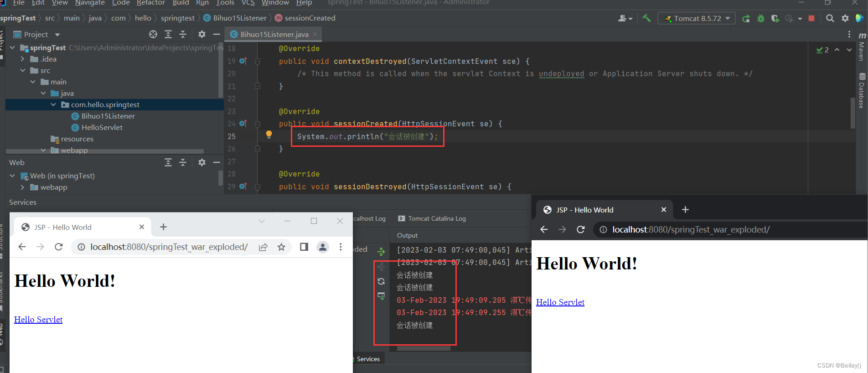
Task: Switch to Tomcat Catalina Log tab
Action: [432, 218]
